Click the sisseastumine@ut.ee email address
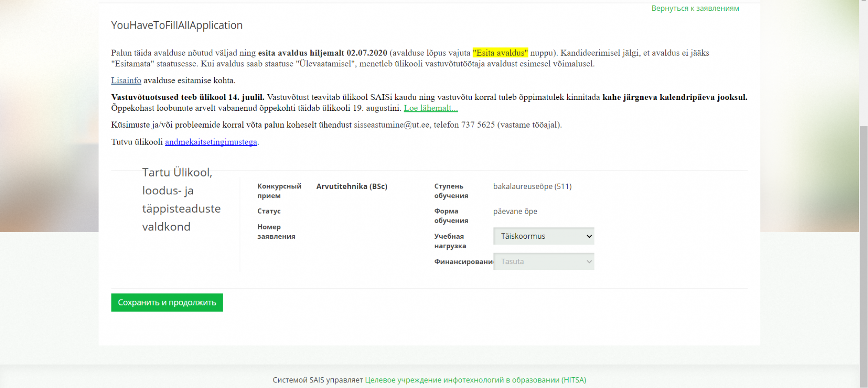The image size is (868, 388). click(391, 125)
